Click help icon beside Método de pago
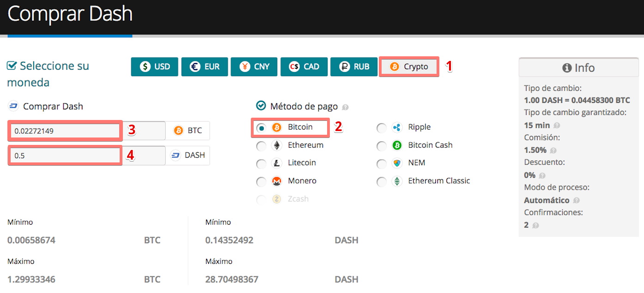 pos(346,108)
